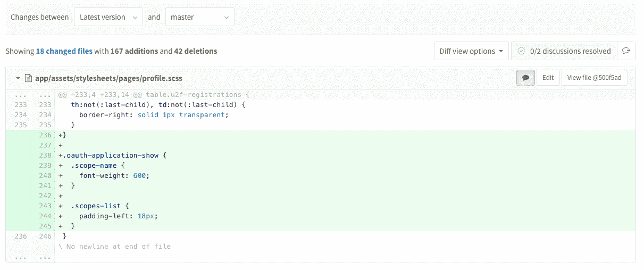The image size is (644, 270).
Task: Toggle comments with speech bubble button
Action: point(525,78)
